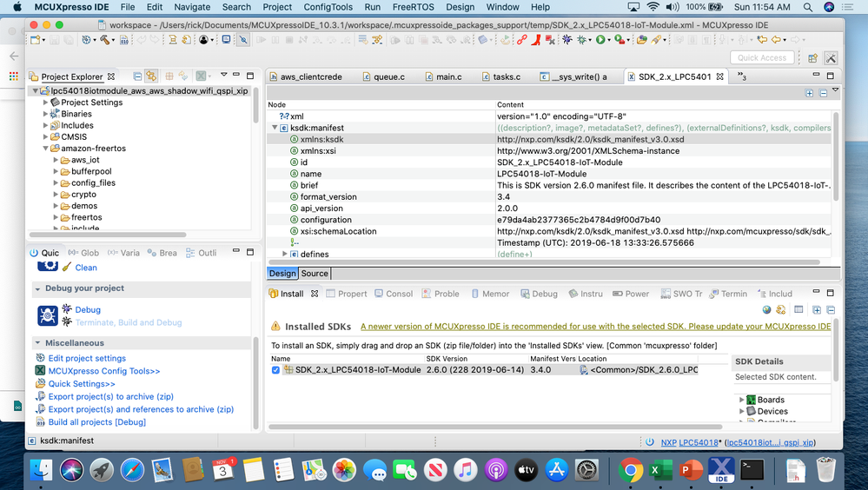Expand the aws_iot folder
The height and width of the screenshot is (490, 868).
pyautogui.click(x=56, y=160)
